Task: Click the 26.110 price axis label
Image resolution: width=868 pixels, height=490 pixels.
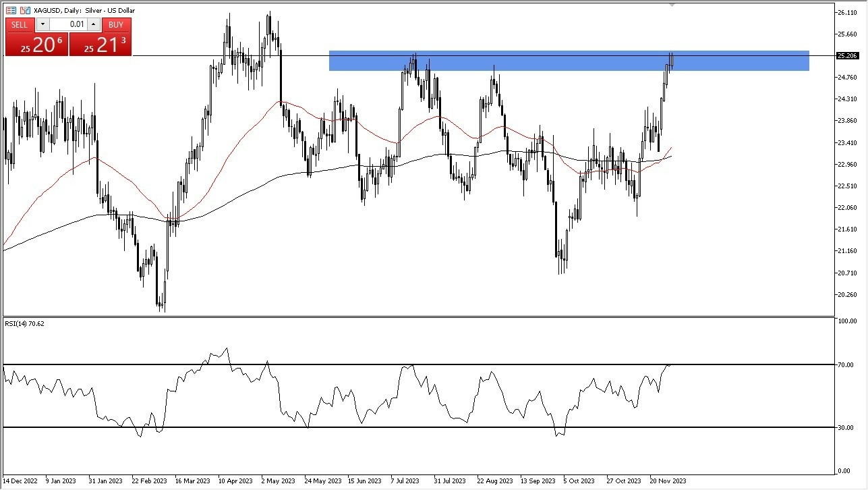Action: (846, 13)
